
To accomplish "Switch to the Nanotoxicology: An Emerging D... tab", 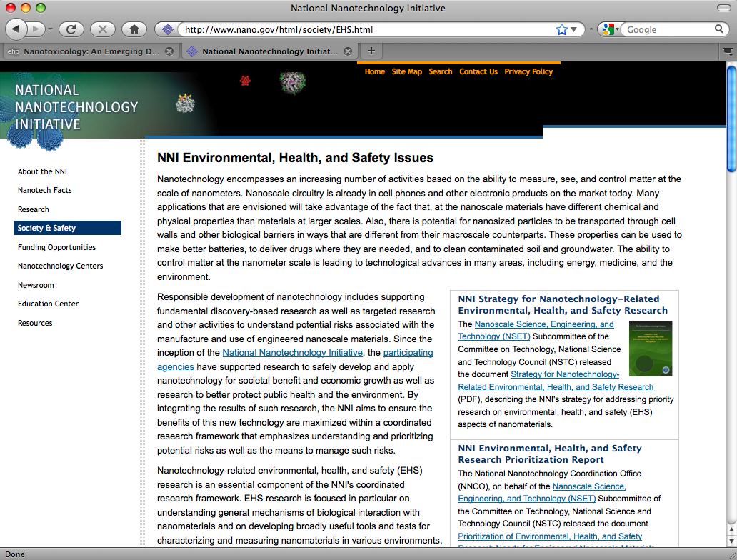I will 90,51.
